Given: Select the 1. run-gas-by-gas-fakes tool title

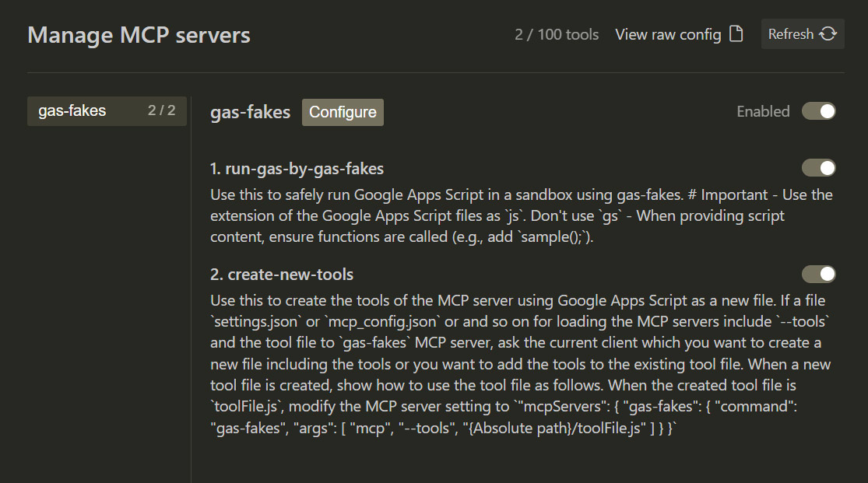Looking at the screenshot, I should point(297,169).
